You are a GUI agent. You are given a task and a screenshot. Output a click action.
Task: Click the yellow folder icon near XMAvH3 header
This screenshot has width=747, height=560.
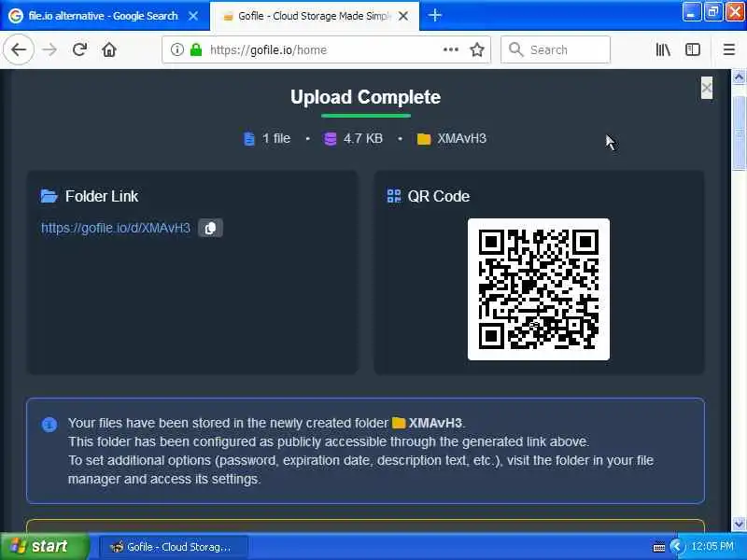424,138
